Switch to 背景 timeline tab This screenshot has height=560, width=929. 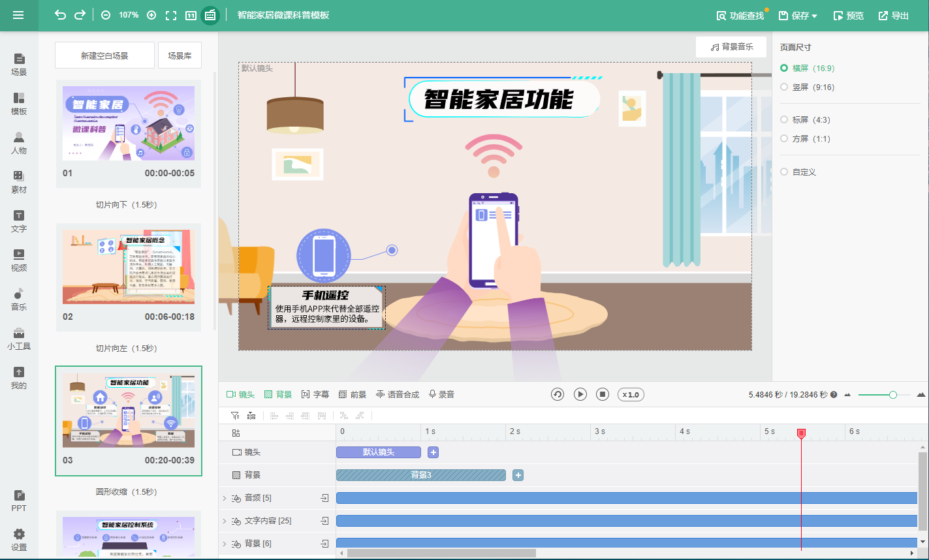278,394
